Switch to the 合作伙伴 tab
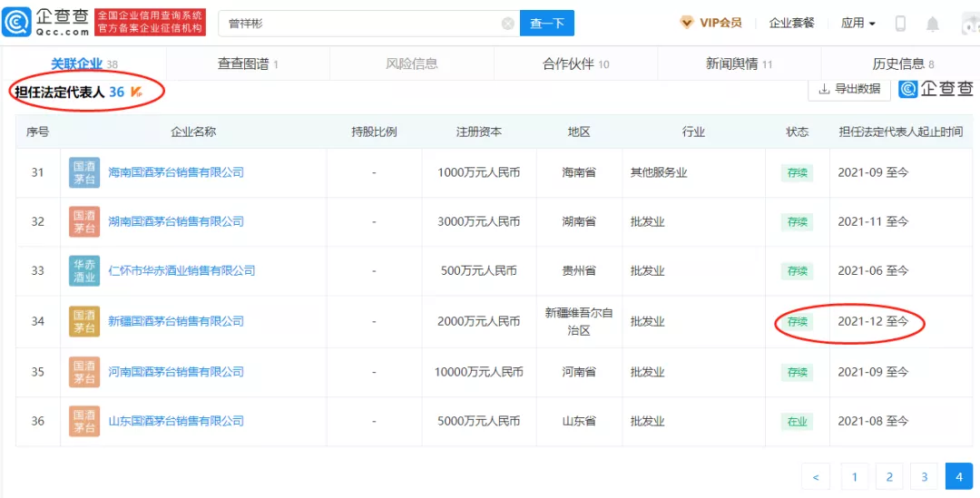The image size is (980, 498). pos(575,63)
